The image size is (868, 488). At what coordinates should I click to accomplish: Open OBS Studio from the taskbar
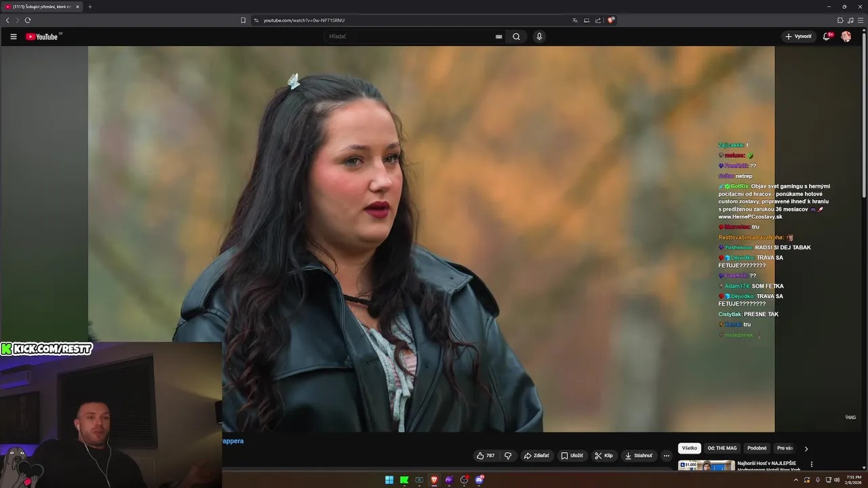[464, 480]
